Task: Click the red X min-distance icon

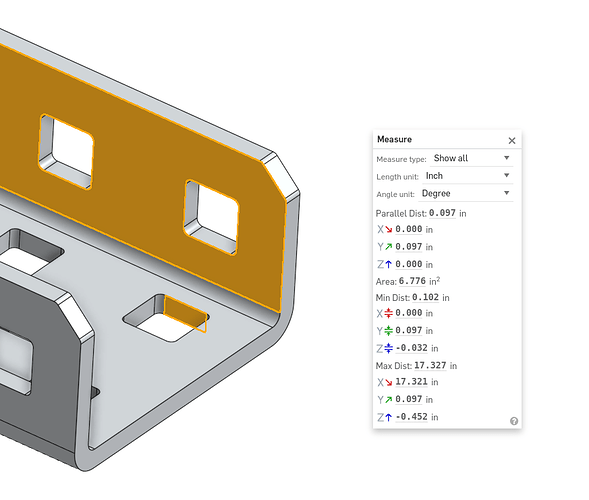Action: (389, 313)
